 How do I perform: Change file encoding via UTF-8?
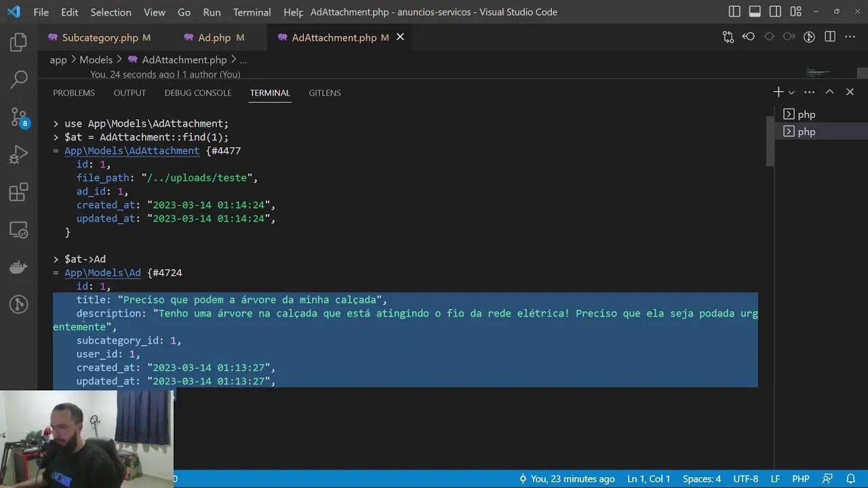coord(746,479)
